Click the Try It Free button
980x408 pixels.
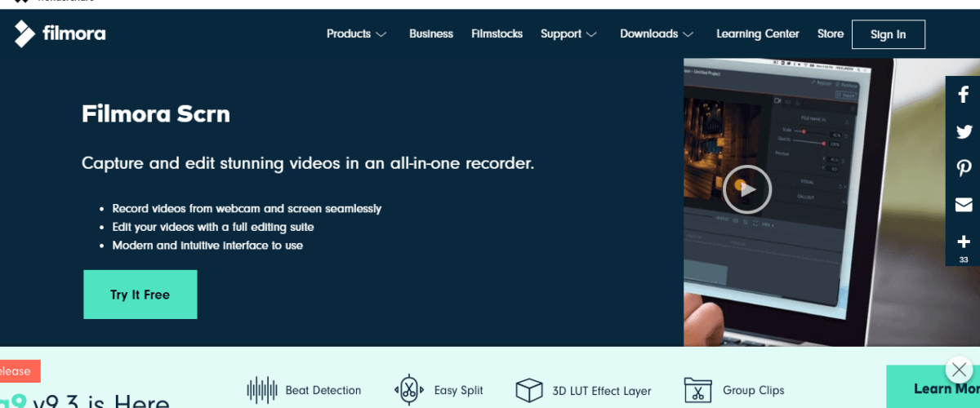140,295
